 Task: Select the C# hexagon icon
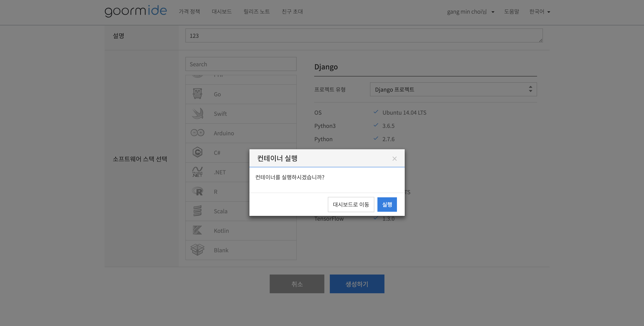(197, 152)
